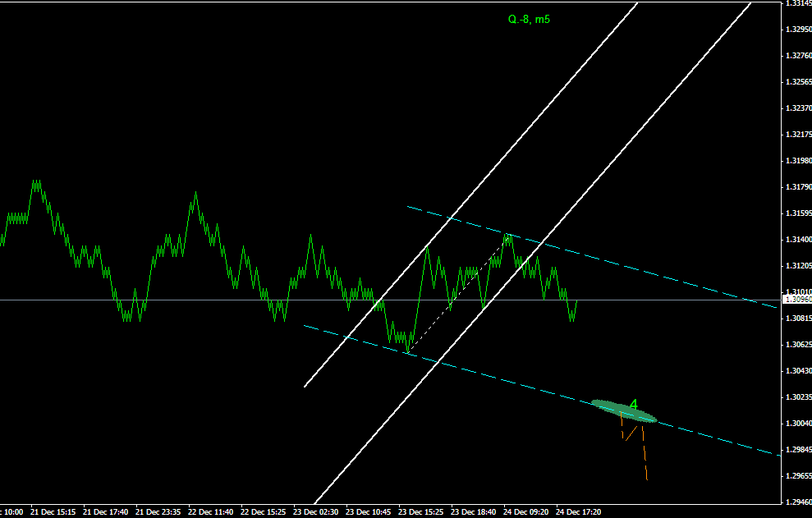Click price level 1.30430 on axis
812x518 pixels.
[799, 370]
